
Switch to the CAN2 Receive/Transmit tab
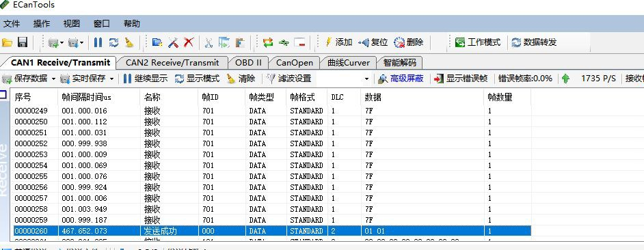[x=172, y=62]
